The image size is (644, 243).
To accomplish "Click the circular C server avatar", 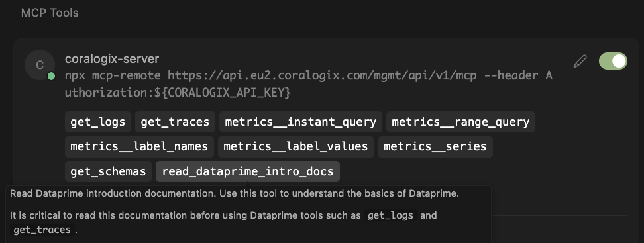I will [x=40, y=65].
